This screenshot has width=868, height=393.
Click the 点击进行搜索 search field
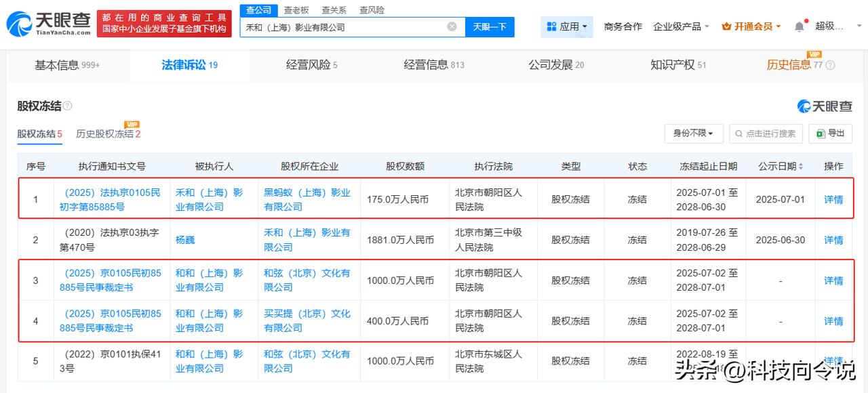pos(766,133)
